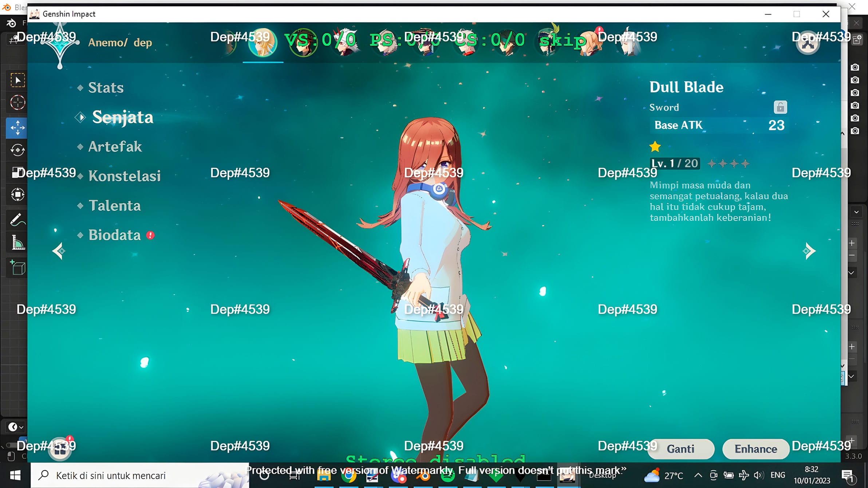This screenshot has height=488, width=868.
Task: Toggle fifth camera render icon in Blender outliner
Action: point(855,118)
